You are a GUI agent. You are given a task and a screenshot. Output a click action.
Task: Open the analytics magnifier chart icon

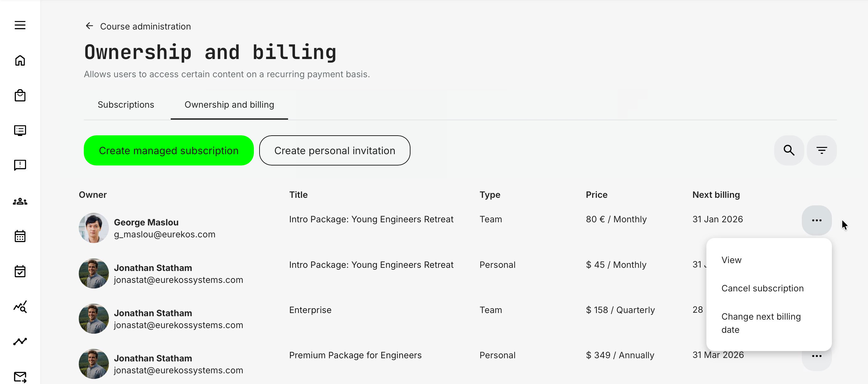(20, 306)
